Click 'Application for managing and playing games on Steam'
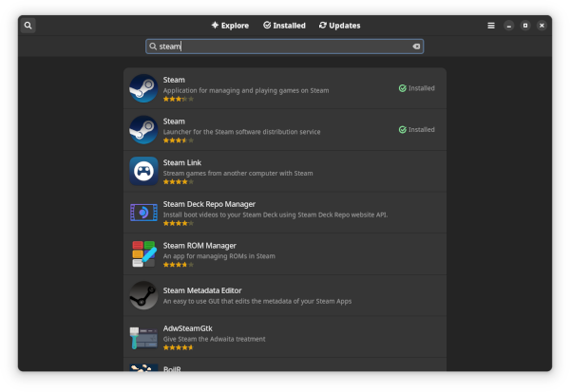This screenshot has width=570, height=392. tap(246, 90)
